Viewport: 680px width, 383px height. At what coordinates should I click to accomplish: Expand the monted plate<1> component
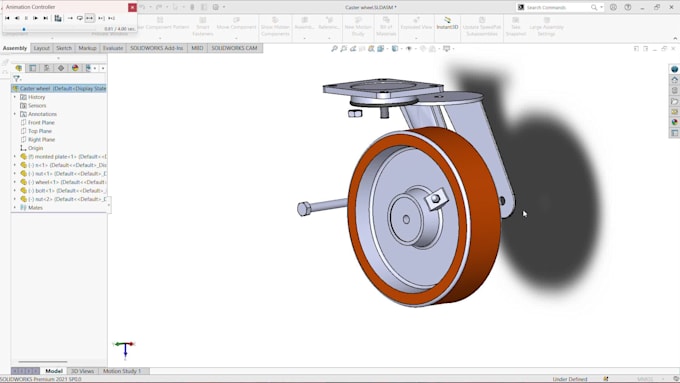tap(15, 157)
